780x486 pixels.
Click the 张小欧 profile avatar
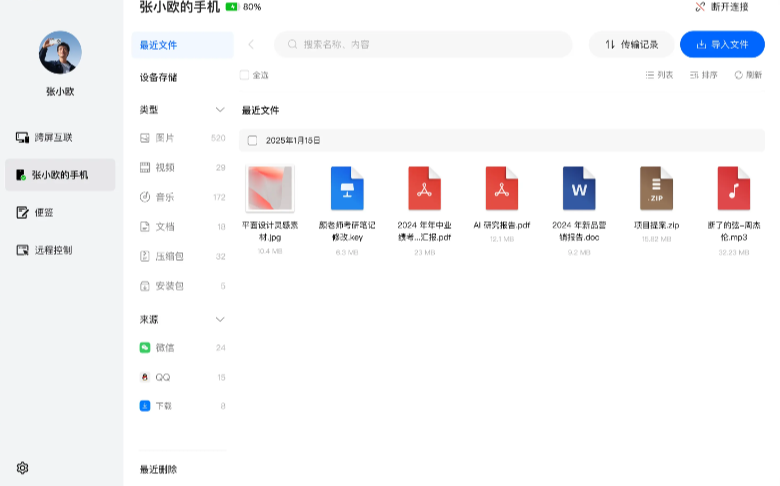coord(60,52)
